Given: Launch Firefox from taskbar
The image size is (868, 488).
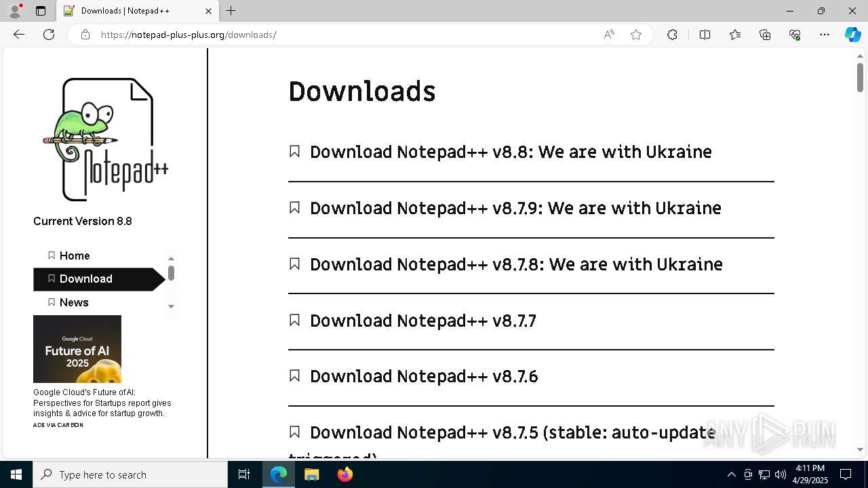Looking at the screenshot, I should [345, 474].
